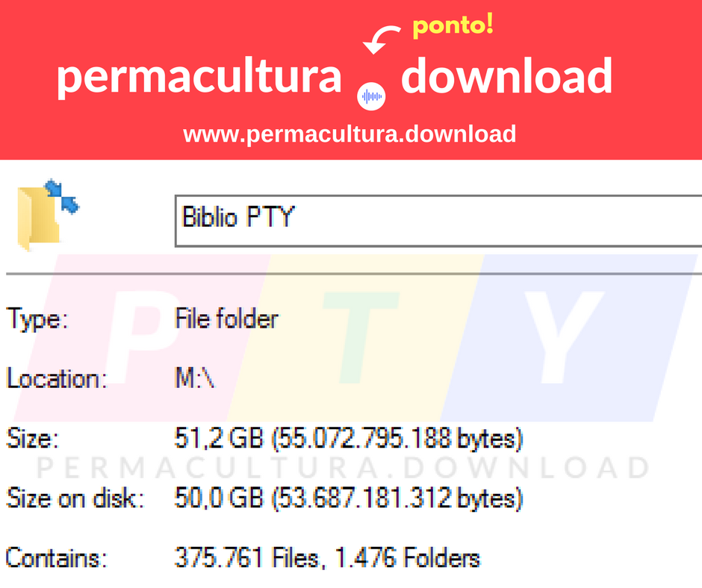Click the PERMACULTURA.DOWNLOAD watermark text
Viewport: 702px width, 588px height.
343,469
